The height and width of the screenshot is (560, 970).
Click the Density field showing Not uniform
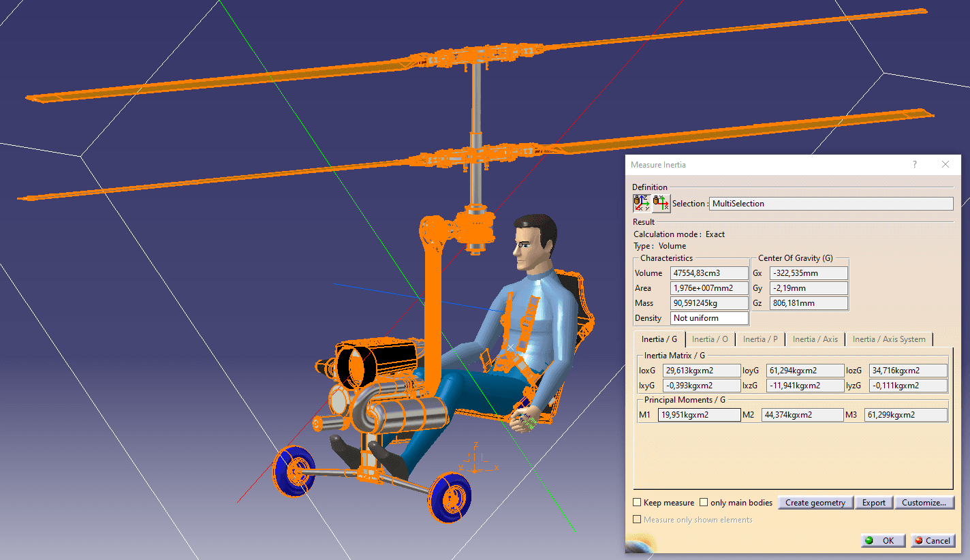[x=709, y=318]
